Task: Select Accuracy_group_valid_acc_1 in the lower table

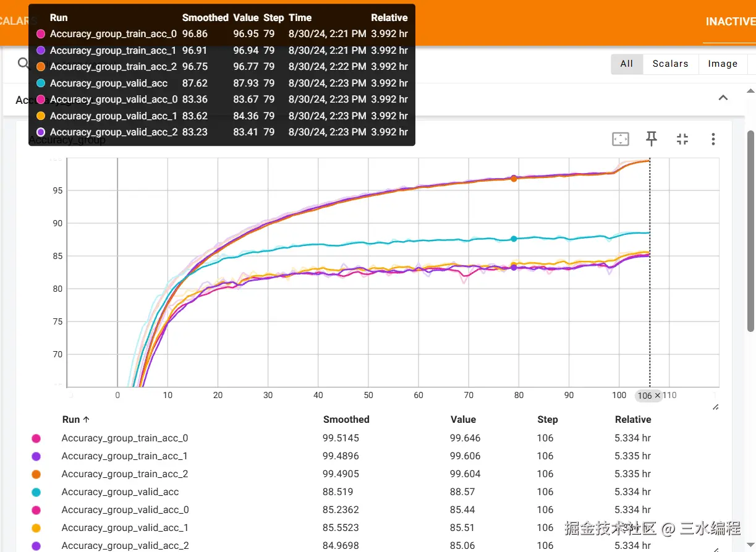Action: tap(125, 528)
